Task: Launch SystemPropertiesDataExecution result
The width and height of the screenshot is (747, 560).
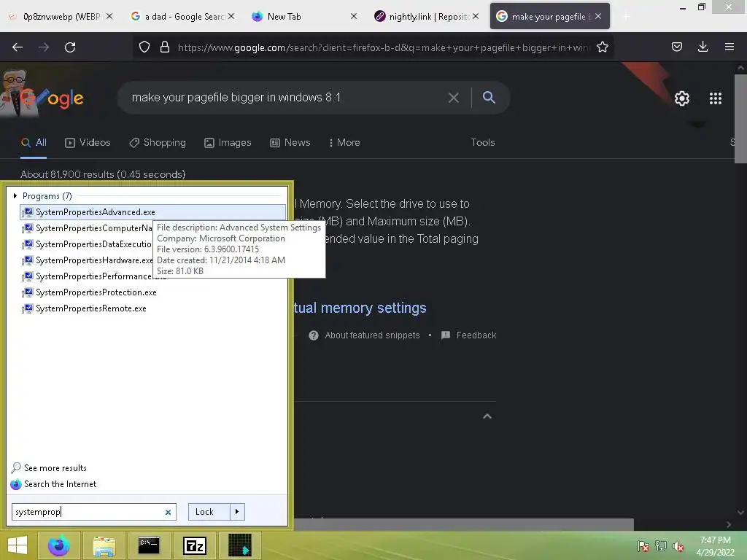Action: click(x=88, y=244)
